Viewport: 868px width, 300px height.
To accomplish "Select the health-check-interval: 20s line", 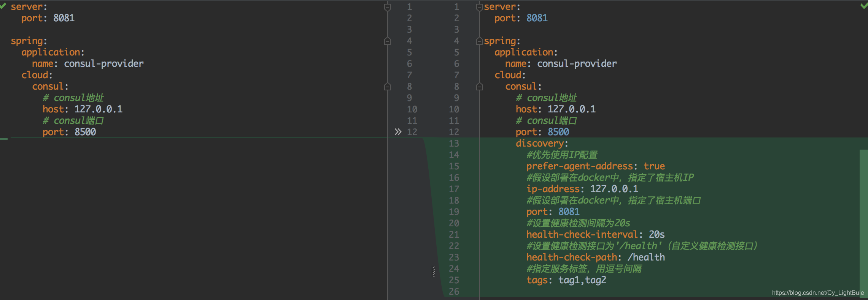I will [596, 234].
